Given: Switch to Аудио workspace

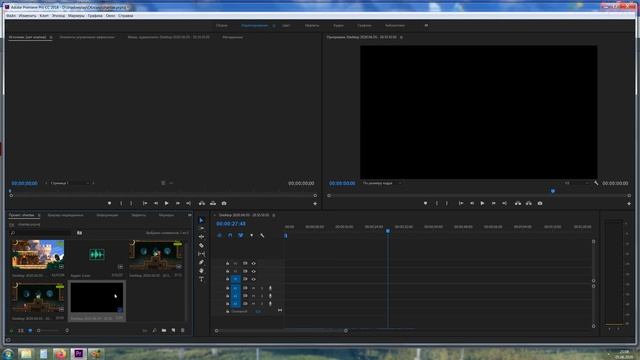Looking at the screenshot, I should click(x=338, y=25).
